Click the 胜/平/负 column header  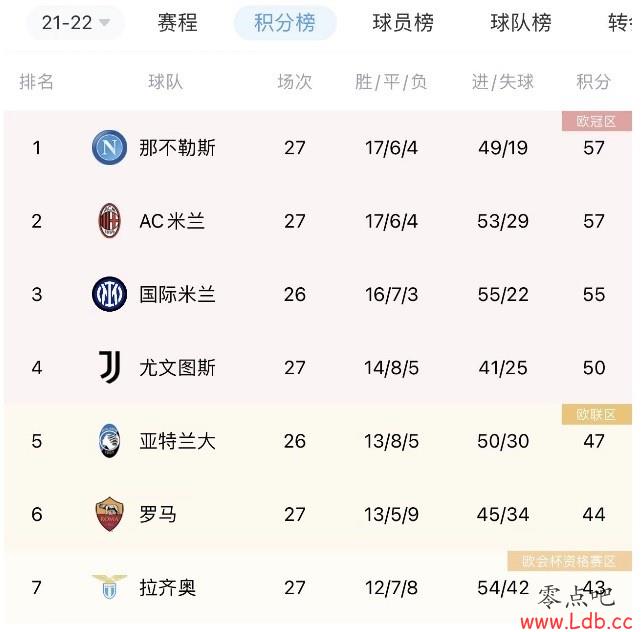391,81
